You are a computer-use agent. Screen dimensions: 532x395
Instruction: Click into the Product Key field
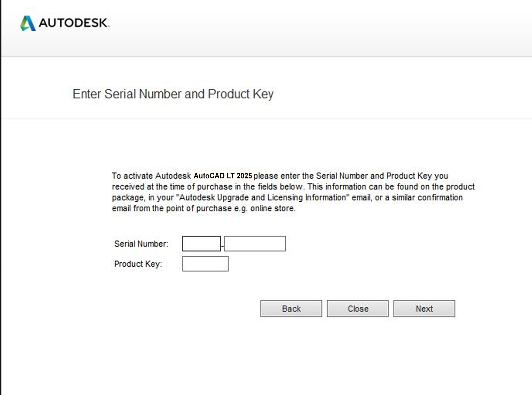pos(205,264)
